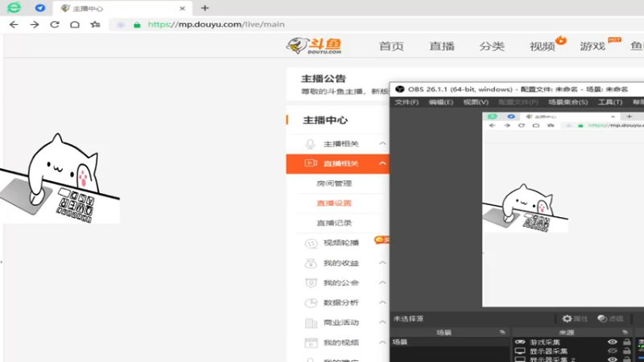Open 视频 in Douyu top navigation
The image size is (644, 362).
click(x=542, y=46)
